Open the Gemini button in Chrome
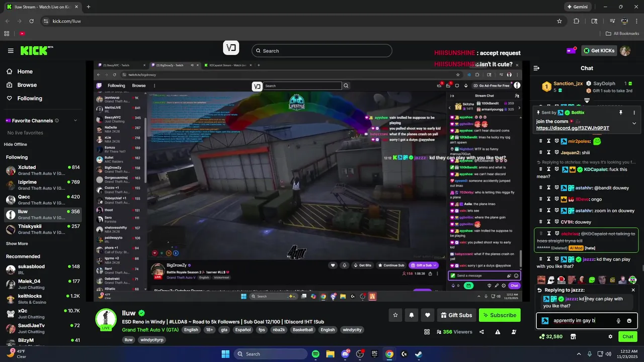The height and width of the screenshot is (362, 644). [577, 7]
